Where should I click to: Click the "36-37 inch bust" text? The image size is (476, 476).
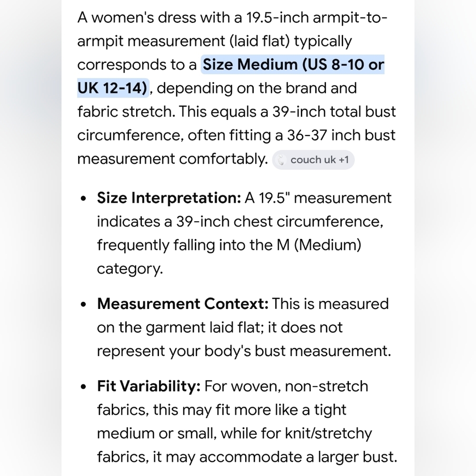(341, 135)
